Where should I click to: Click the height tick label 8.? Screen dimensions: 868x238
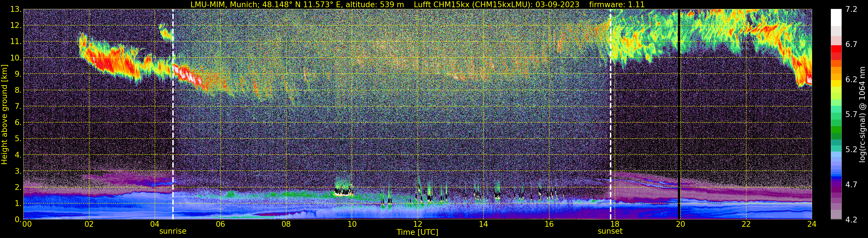click(18, 90)
